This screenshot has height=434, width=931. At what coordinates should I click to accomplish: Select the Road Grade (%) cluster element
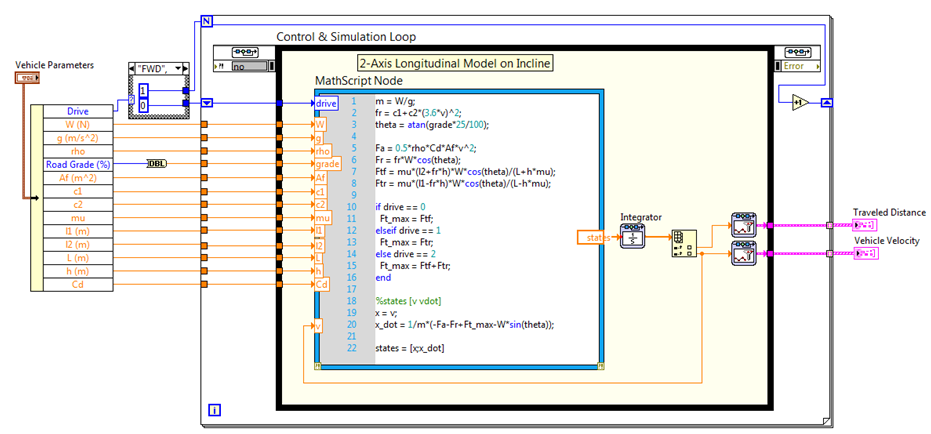[77, 164]
